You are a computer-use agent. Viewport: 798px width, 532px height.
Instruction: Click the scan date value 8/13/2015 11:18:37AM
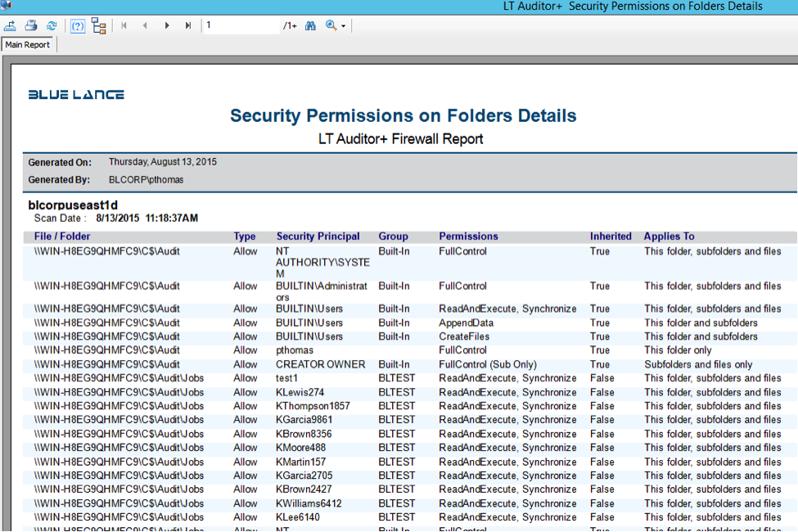(x=147, y=219)
